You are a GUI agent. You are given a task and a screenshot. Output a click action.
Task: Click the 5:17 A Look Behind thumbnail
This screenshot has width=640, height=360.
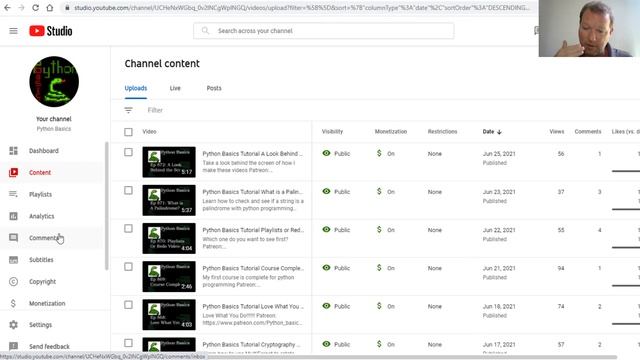pyautogui.click(x=169, y=162)
